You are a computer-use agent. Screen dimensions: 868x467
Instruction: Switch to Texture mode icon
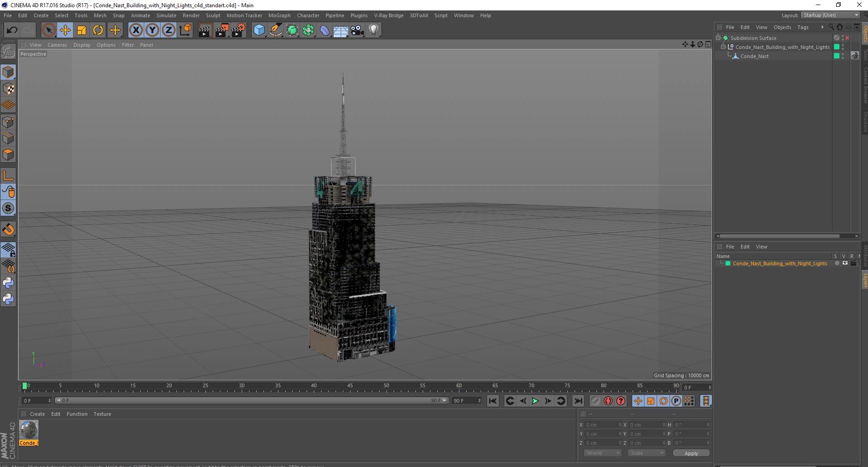(8, 89)
